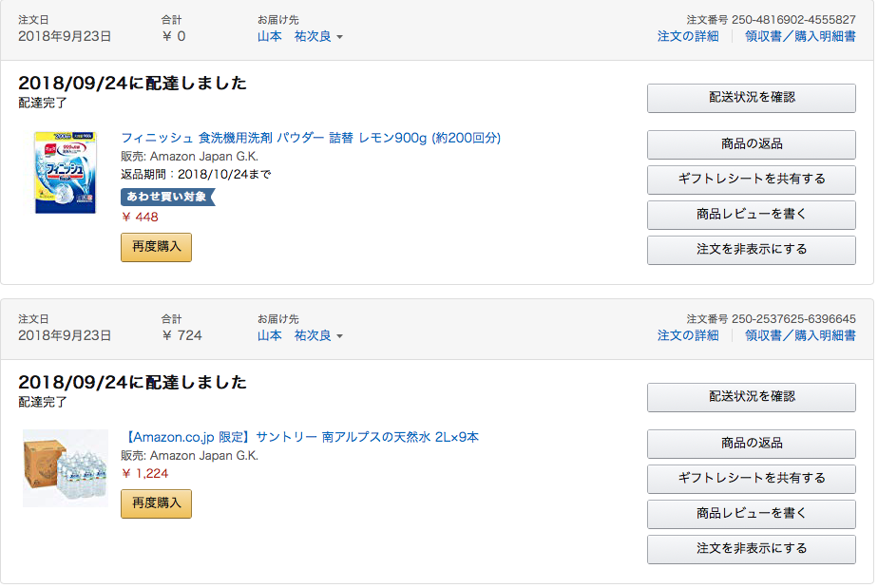Open 領収書／購入明細書 link for second order
The height and width of the screenshot is (588, 878).
point(800,335)
